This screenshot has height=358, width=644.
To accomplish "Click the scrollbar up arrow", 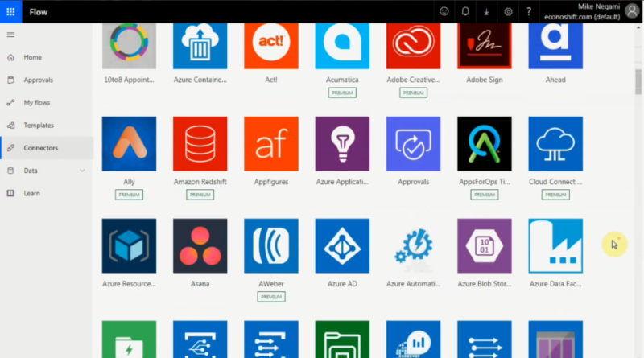I will click(638, 27).
